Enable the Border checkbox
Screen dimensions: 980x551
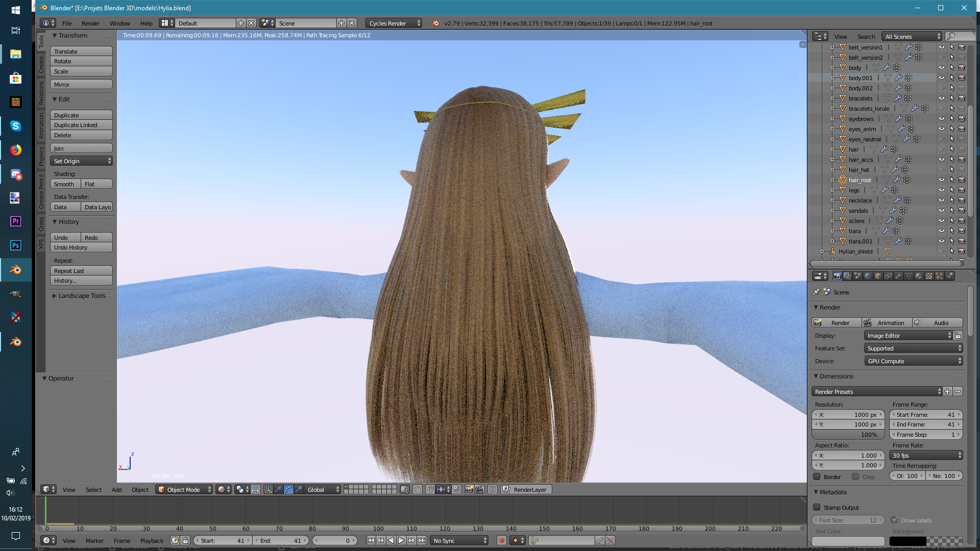pyautogui.click(x=817, y=477)
